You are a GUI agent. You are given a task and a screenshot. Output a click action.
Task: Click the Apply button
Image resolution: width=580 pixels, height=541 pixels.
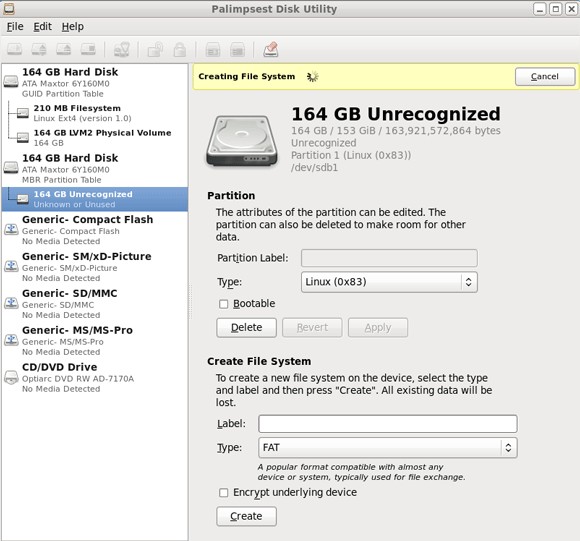(378, 328)
